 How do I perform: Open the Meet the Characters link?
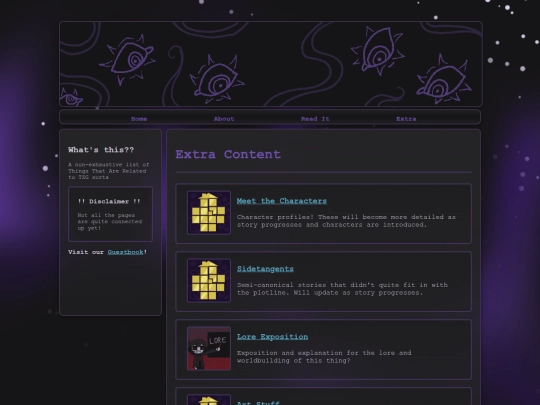[x=282, y=201]
